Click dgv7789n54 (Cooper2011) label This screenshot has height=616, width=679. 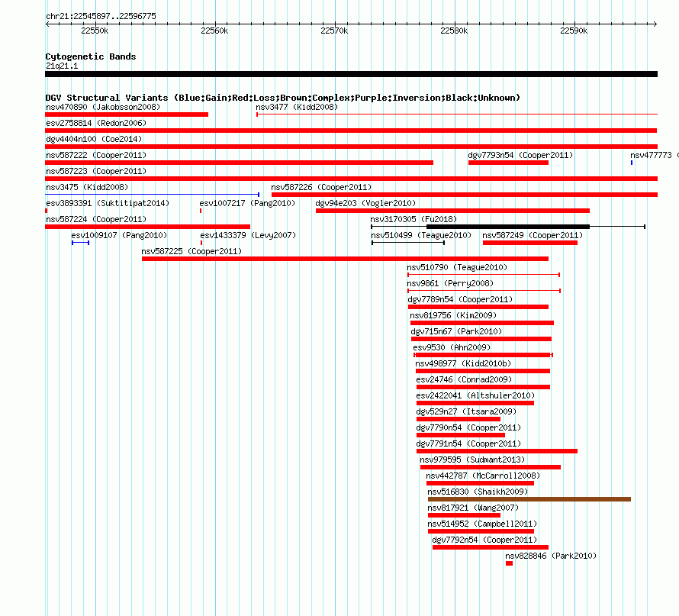[x=460, y=299]
